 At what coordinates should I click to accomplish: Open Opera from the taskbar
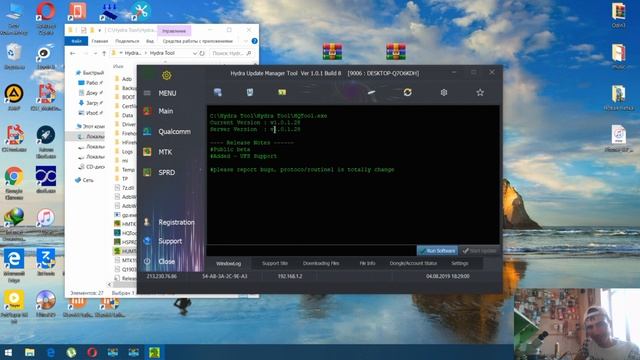pos(92,352)
